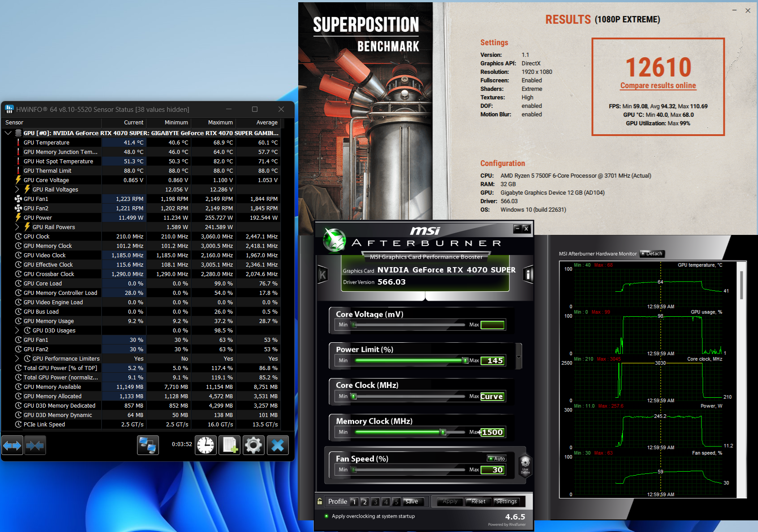Toggle the fan speed Auto mode in Afterburner
This screenshot has width=758, height=532.
(x=497, y=459)
